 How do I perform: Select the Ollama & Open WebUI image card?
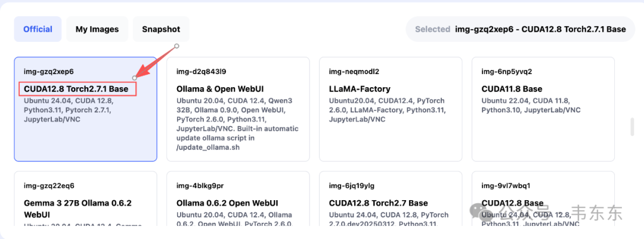tap(238, 109)
